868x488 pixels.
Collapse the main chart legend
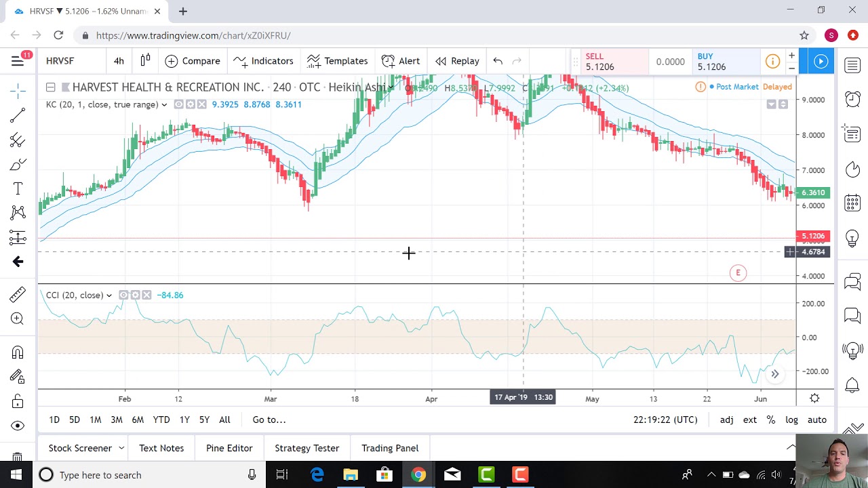(x=51, y=87)
